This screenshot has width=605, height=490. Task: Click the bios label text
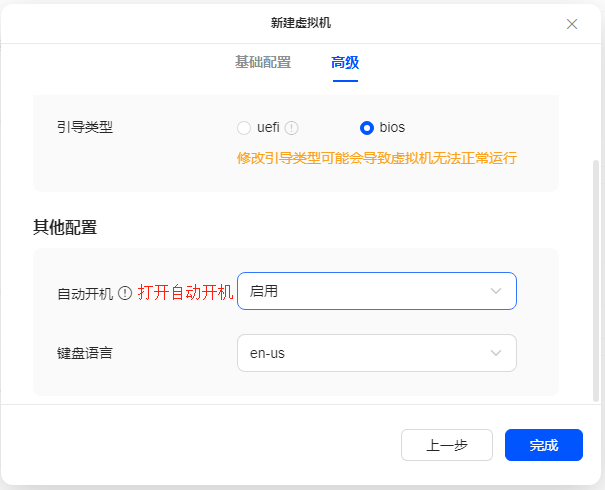[x=392, y=127]
